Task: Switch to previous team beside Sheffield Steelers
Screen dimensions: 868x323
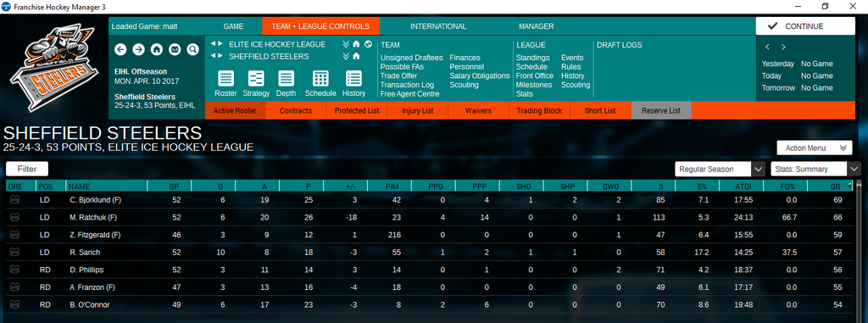Action: point(214,56)
